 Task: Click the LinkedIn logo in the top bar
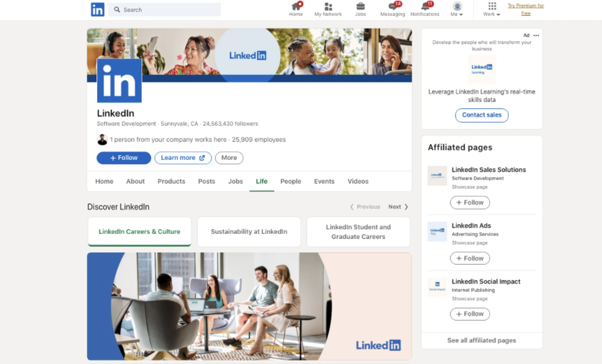[97, 9]
